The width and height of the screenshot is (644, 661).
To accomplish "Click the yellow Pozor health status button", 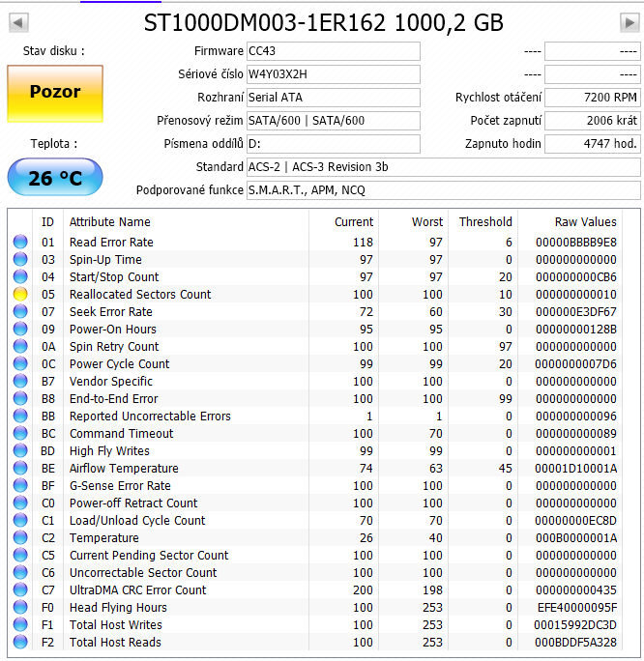I will click(55, 93).
